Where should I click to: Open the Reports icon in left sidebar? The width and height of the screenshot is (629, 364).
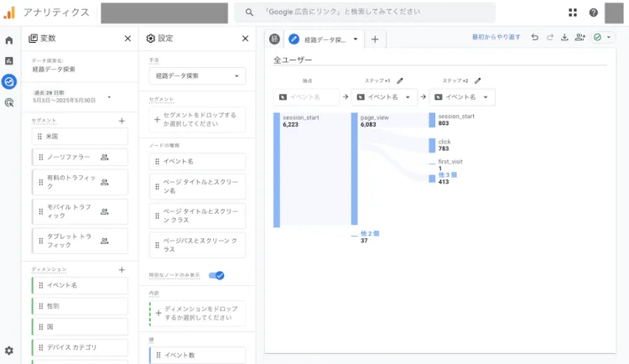click(x=9, y=60)
